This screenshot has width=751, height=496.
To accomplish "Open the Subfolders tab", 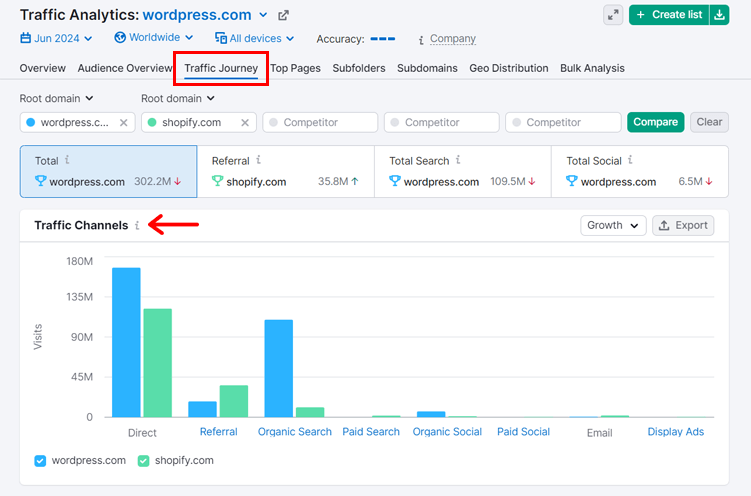I will (x=359, y=68).
